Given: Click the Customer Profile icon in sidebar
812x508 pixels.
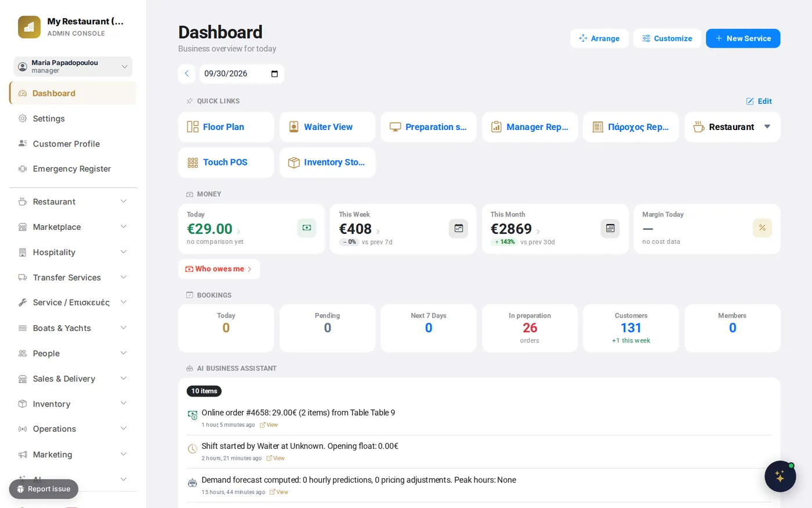Looking at the screenshot, I should click(x=23, y=143).
